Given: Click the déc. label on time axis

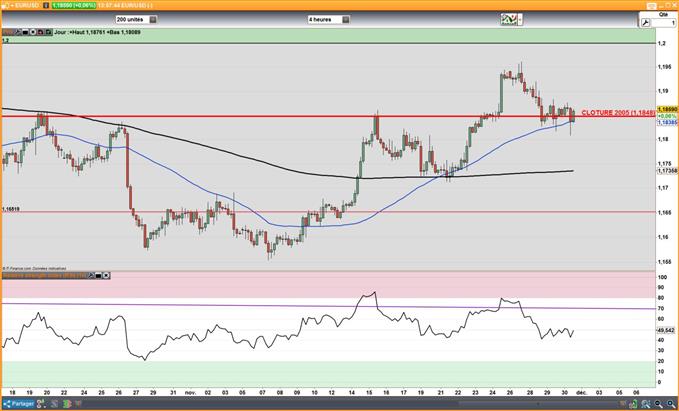Looking at the screenshot, I should pyautogui.click(x=582, y=392).
